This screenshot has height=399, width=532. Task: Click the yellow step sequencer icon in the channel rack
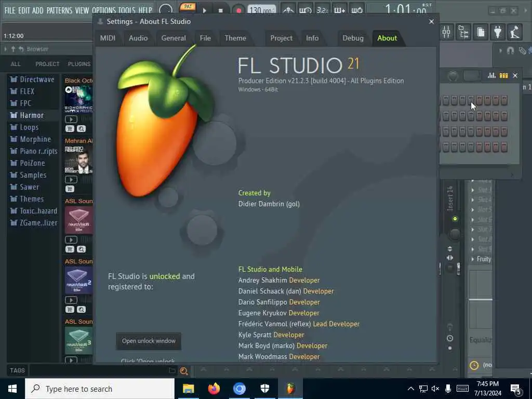503,75
